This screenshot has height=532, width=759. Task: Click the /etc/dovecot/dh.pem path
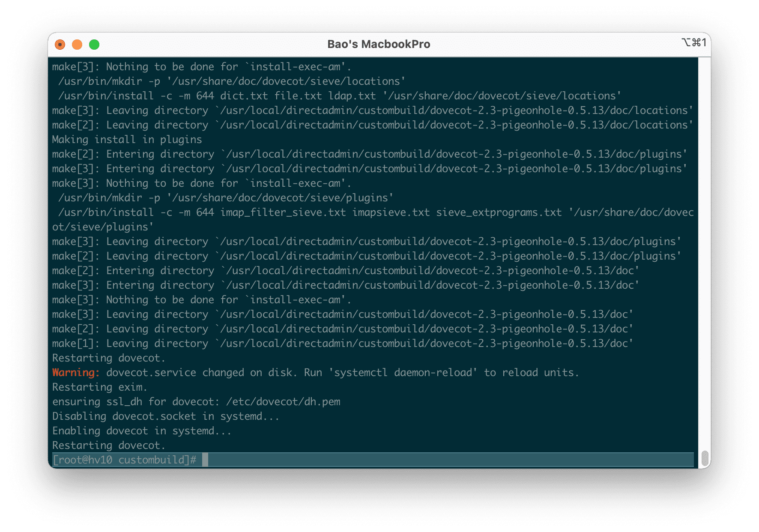284,402
